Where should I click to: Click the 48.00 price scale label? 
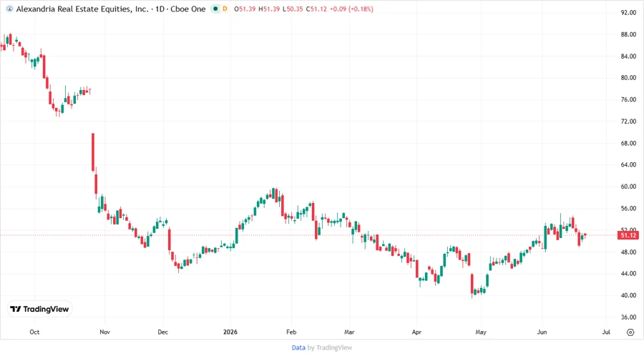pyautogui.click(x=628, y=252)
